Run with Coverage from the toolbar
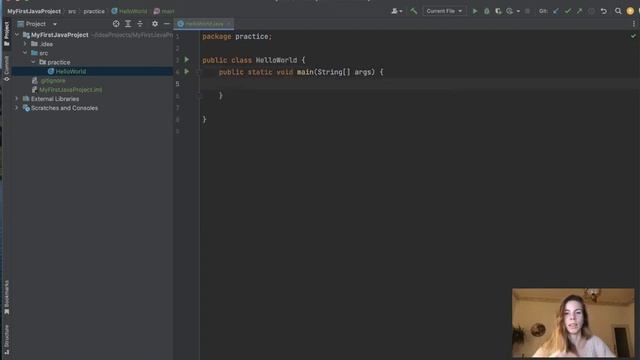The width and height of the screenshot is (640, 360). tap(498, 11)
